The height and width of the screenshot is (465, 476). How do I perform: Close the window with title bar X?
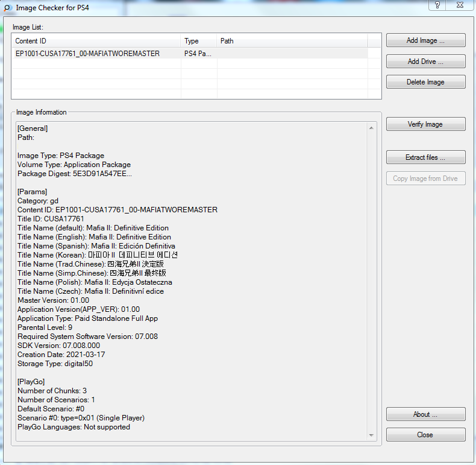(x=461, y=5)
